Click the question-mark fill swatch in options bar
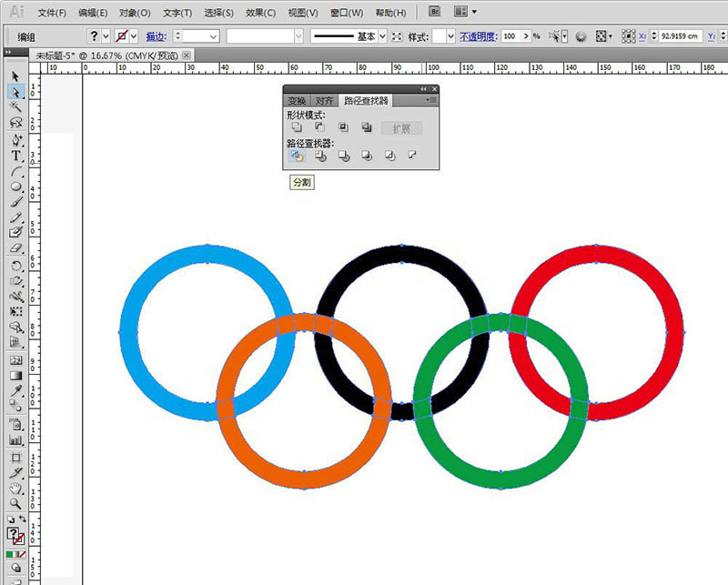This screenshot has height=585, width=728. tap(95, 35)
